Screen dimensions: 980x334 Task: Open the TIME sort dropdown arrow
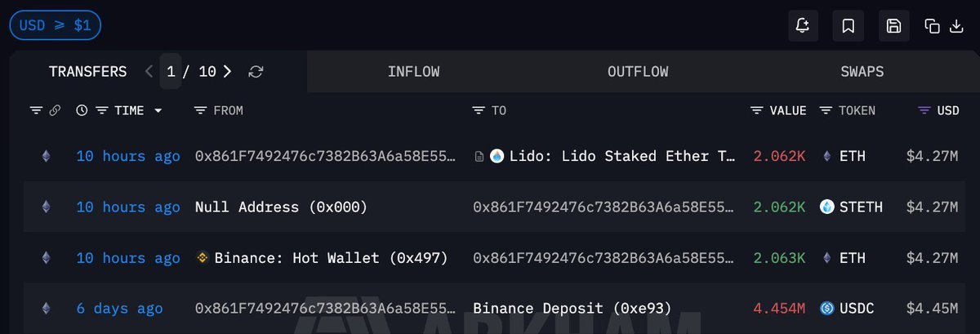(158, 110)
